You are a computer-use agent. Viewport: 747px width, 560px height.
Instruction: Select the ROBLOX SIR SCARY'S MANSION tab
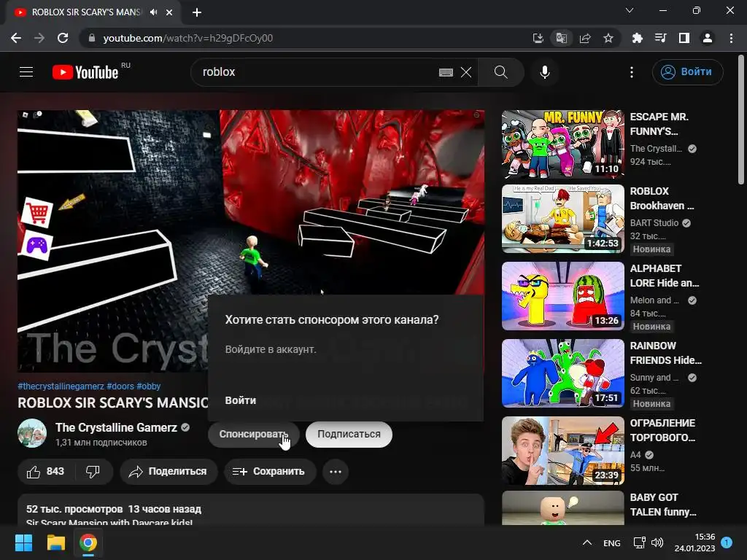86,12
